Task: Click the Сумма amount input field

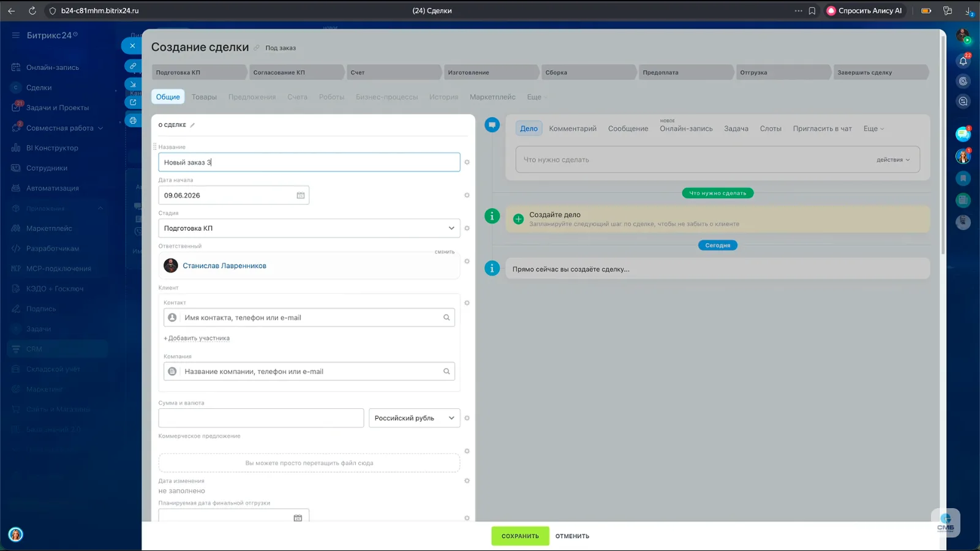Action: pos(261,418)
